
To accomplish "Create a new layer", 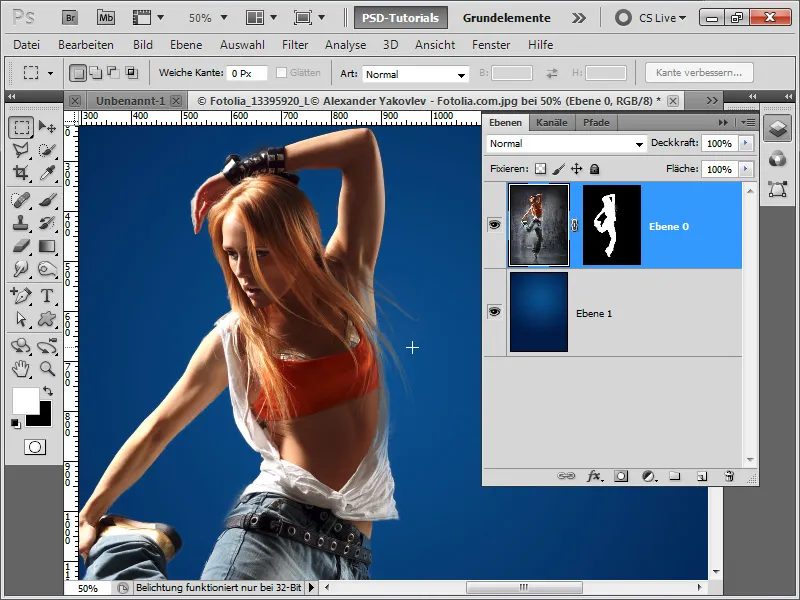I will 702,476.
